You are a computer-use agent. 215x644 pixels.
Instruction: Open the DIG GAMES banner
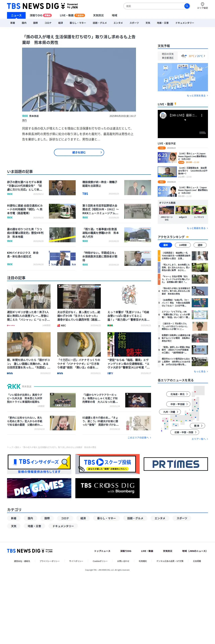click(39, 488)
